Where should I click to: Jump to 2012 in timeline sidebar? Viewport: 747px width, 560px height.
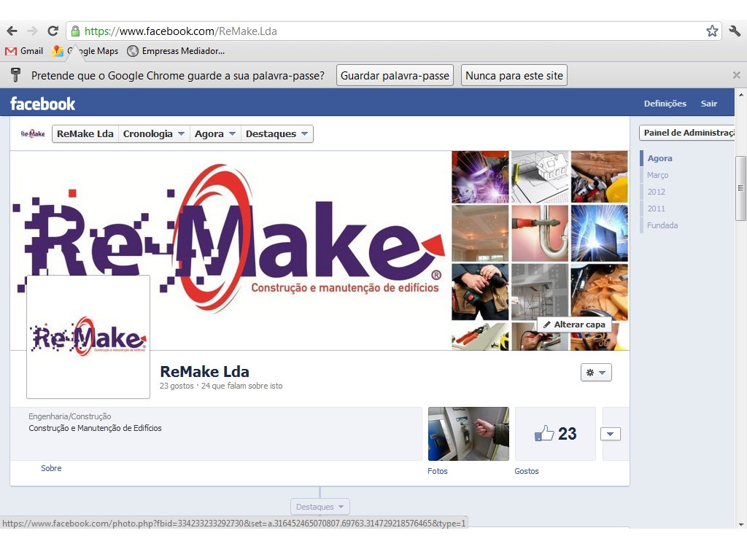[656, 192]
